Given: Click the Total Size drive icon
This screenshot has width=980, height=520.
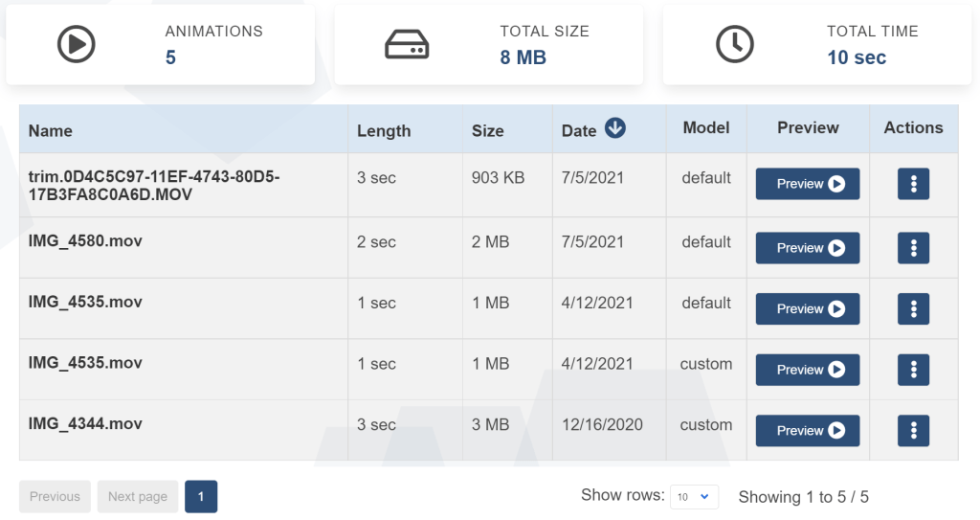Looking at the screenshot, I should click(x=407, y=44).
